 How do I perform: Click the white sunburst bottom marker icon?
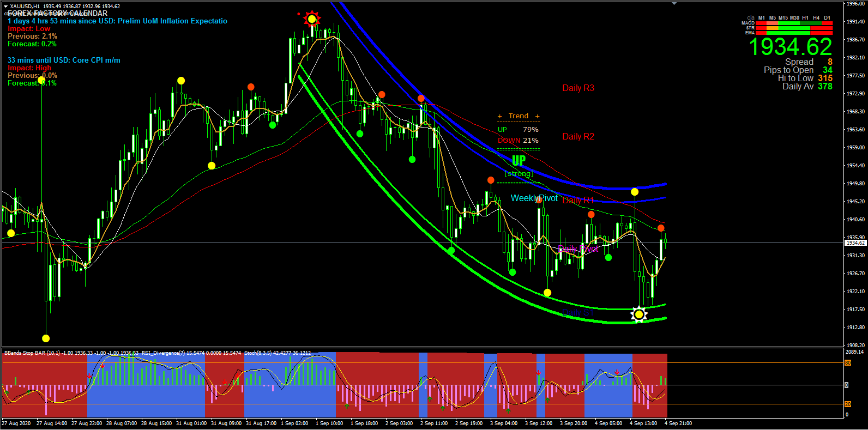point(638,314)
